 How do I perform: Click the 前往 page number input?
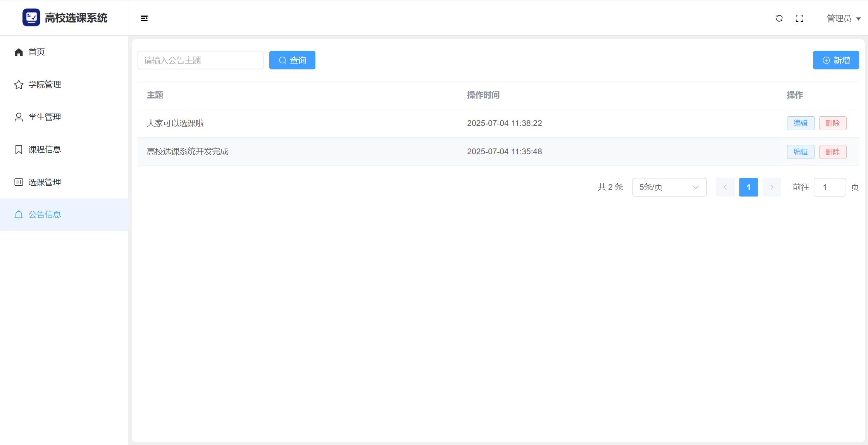click(830, 187)
